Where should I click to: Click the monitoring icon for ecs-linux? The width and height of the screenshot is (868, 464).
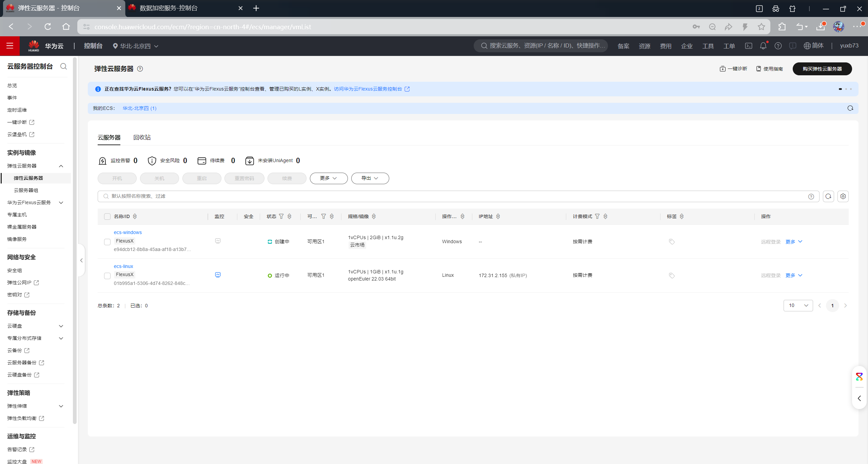pos(218,275)
